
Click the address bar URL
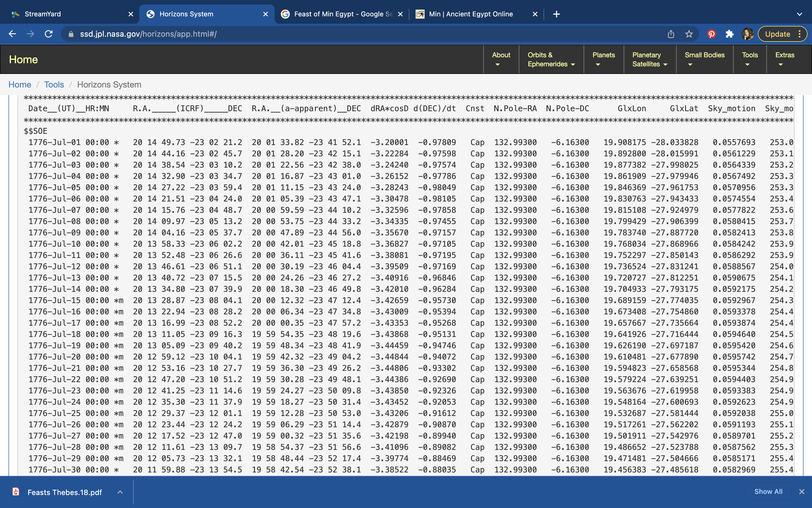point(148,34)
